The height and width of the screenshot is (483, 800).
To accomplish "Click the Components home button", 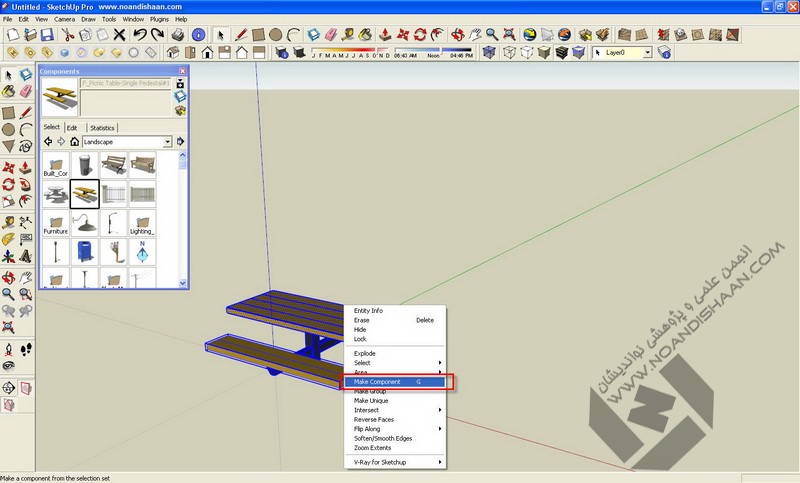I will pos(74,142).
